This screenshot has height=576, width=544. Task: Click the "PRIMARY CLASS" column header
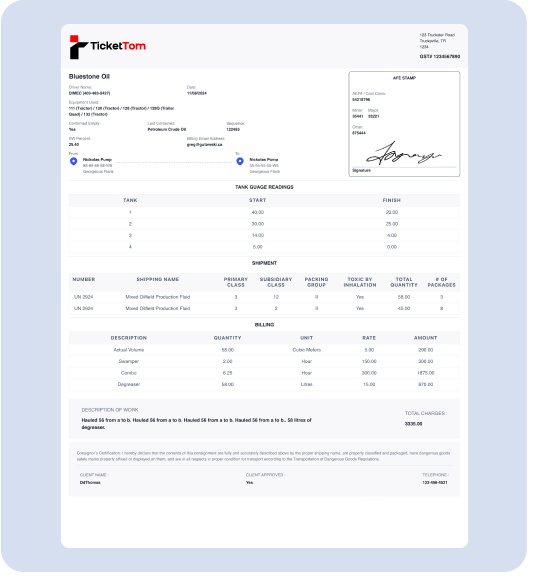[236, 282]
